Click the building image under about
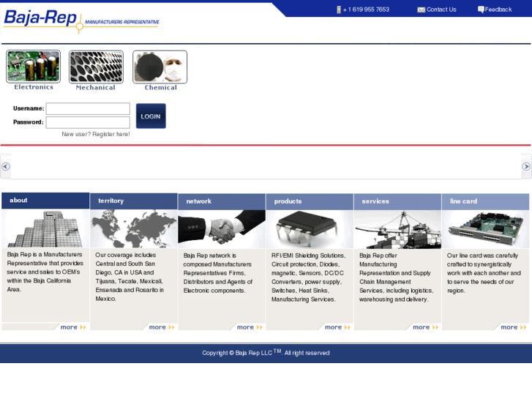The width and height of the screenshot is (532, 399). tap(45, 228)
